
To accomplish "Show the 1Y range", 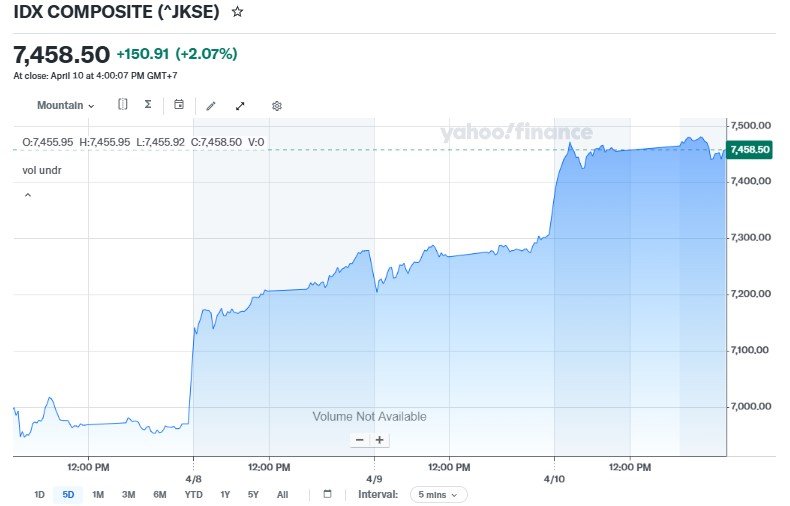I will coord(225,494).
